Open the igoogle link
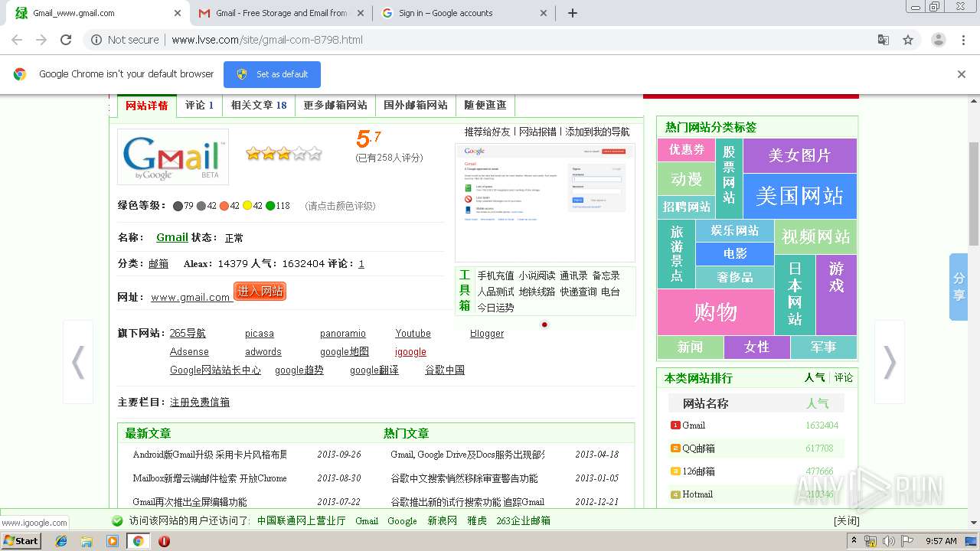 pyautogui.click(x=410, y=352)
